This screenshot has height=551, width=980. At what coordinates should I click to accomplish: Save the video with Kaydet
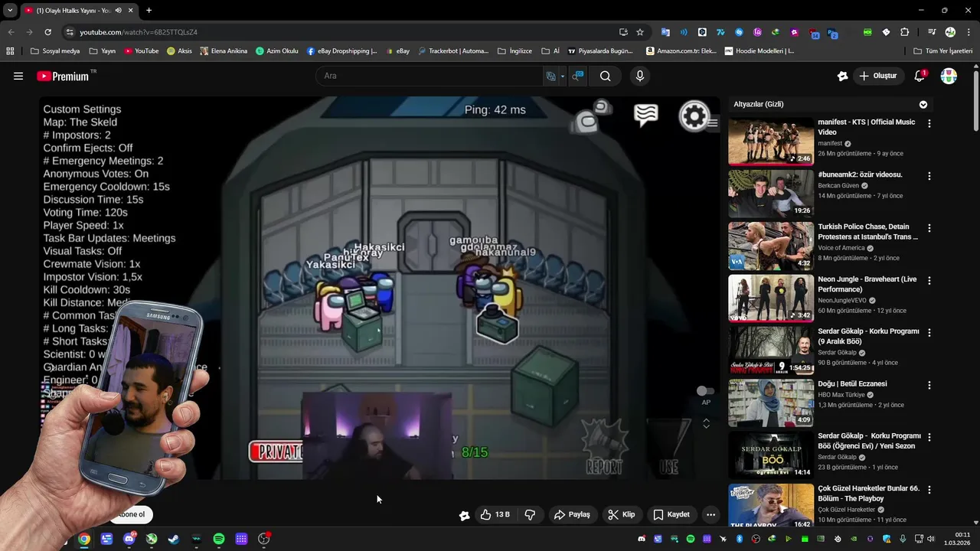coord(671,514)
